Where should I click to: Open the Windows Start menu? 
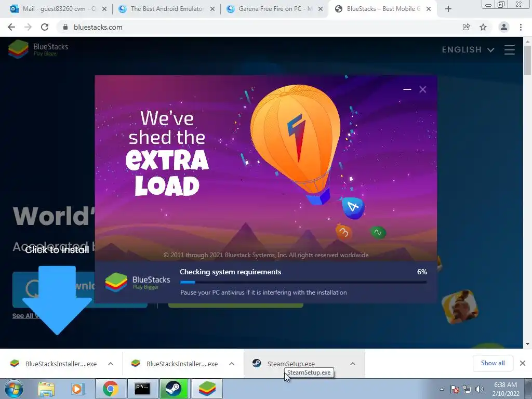pos(14,389)
